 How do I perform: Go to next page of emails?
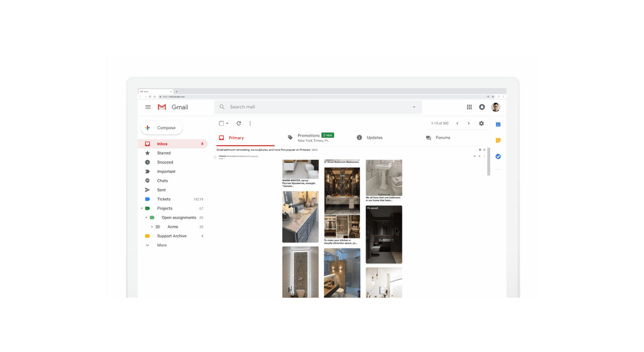point(468,123)
